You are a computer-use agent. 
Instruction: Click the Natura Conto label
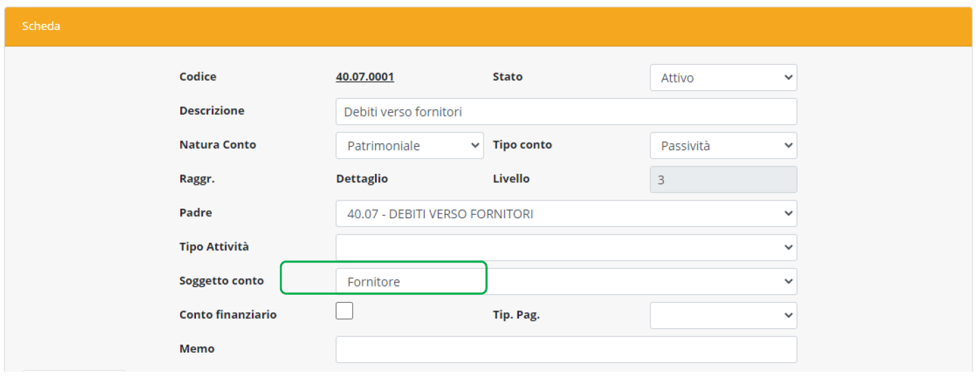[x=217, y=145]
